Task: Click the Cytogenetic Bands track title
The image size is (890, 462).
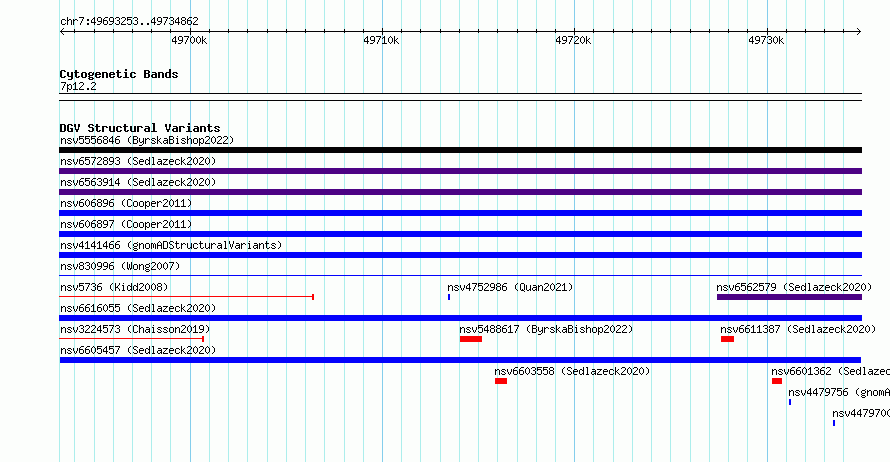Action: pyautogui.click(x=119, y=74)
